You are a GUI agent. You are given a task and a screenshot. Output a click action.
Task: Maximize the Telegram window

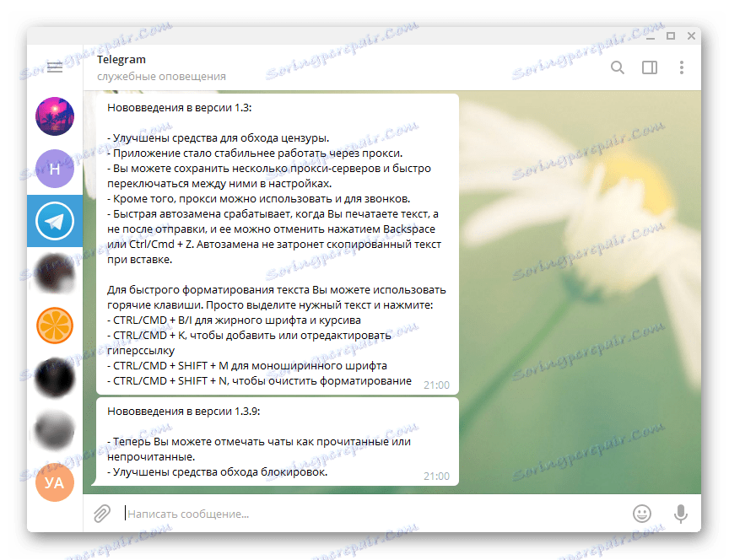(671, 36)
